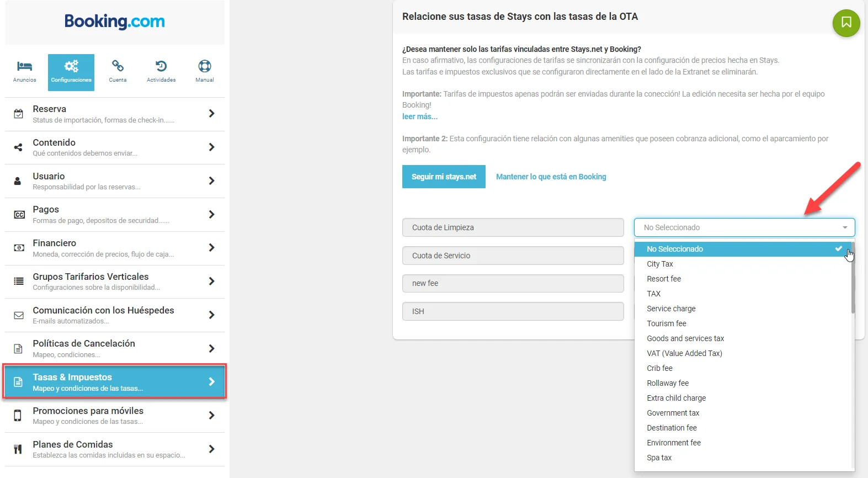
Task: Select Extra child charge option
Action: 743,398
